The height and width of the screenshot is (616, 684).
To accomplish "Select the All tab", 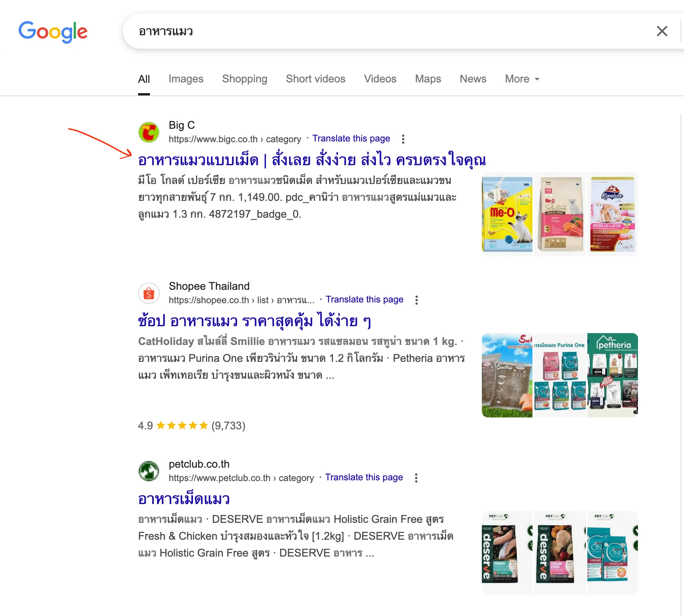I will coord(144,79).
